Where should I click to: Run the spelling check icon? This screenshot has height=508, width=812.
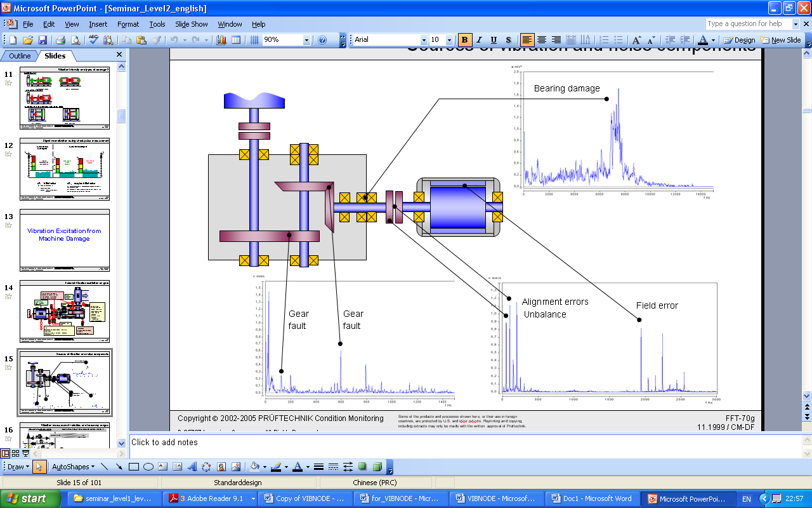pyautogui.click(x=93, y=40)
